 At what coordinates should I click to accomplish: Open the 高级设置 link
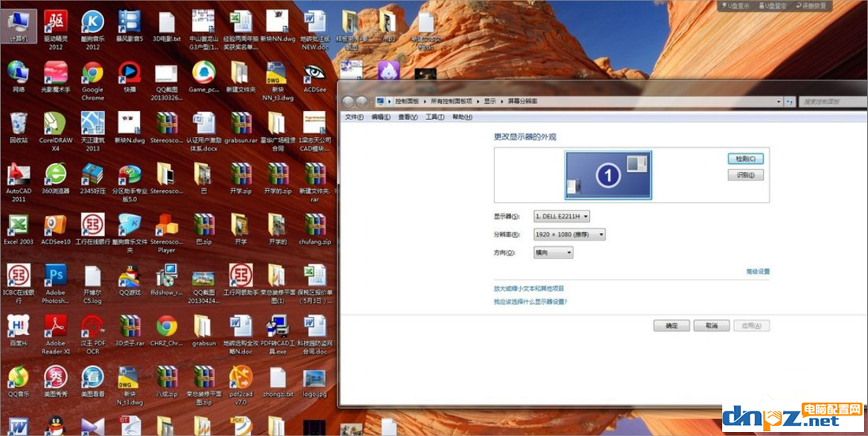click(758, 271)
